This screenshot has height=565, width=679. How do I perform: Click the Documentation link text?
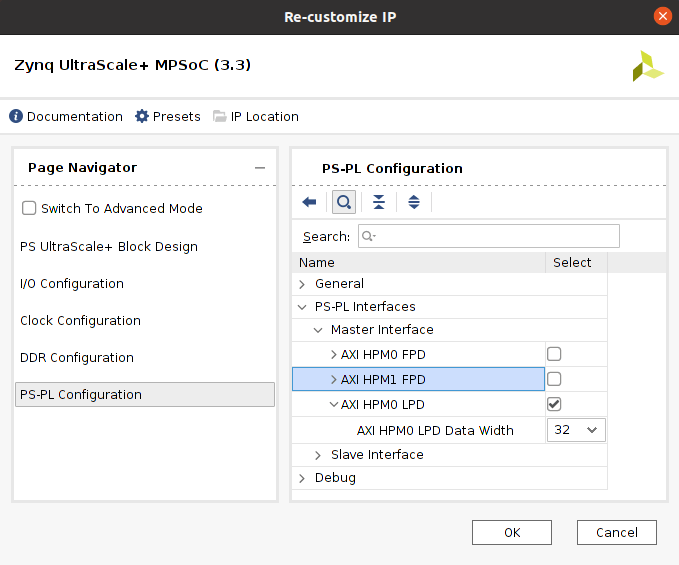tap(75, 116)
